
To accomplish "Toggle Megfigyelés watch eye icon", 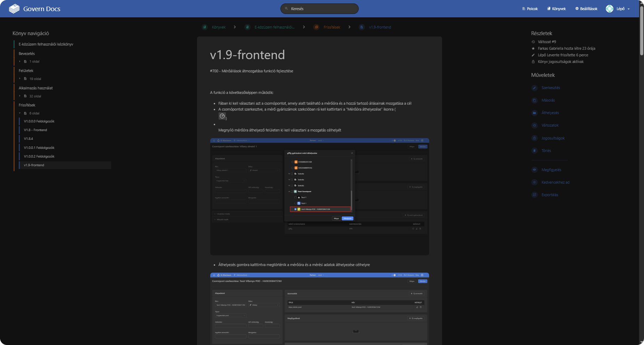I will click(x=535, y=170).
